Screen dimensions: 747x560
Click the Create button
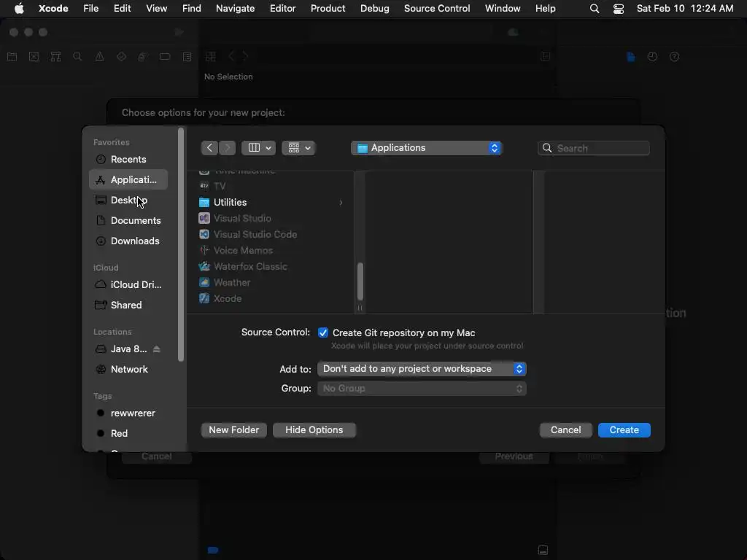pos(624,430)
